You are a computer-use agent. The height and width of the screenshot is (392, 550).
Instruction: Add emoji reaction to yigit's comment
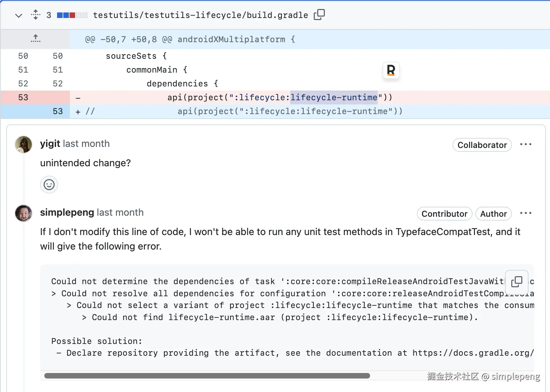[49, 185]
